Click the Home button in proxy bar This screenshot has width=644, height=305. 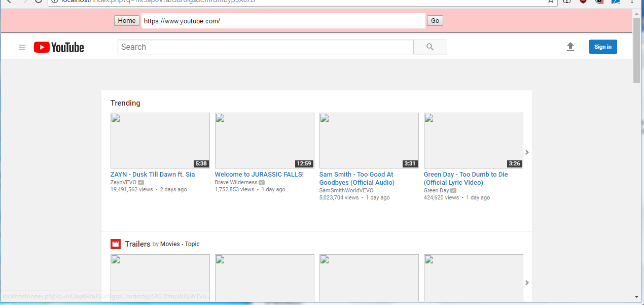click(127, 21)
